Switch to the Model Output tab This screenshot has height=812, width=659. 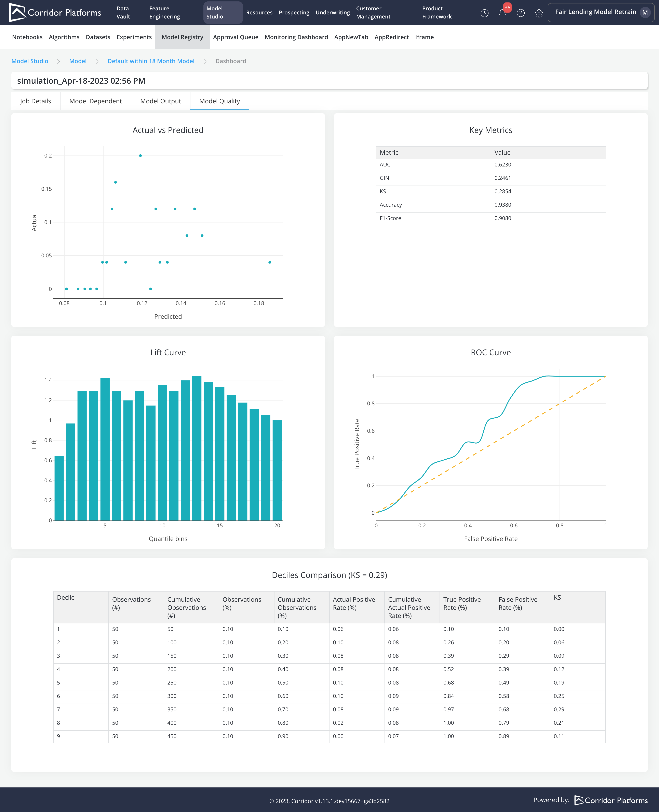pyautogui.click(x=161, y=101)
